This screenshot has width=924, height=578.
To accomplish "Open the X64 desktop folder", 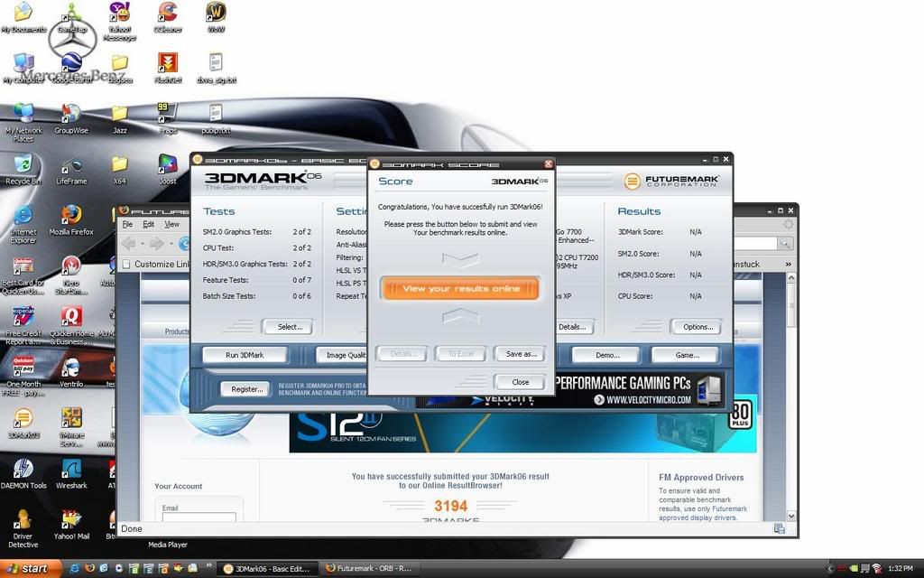I will [x=120, y=170].
